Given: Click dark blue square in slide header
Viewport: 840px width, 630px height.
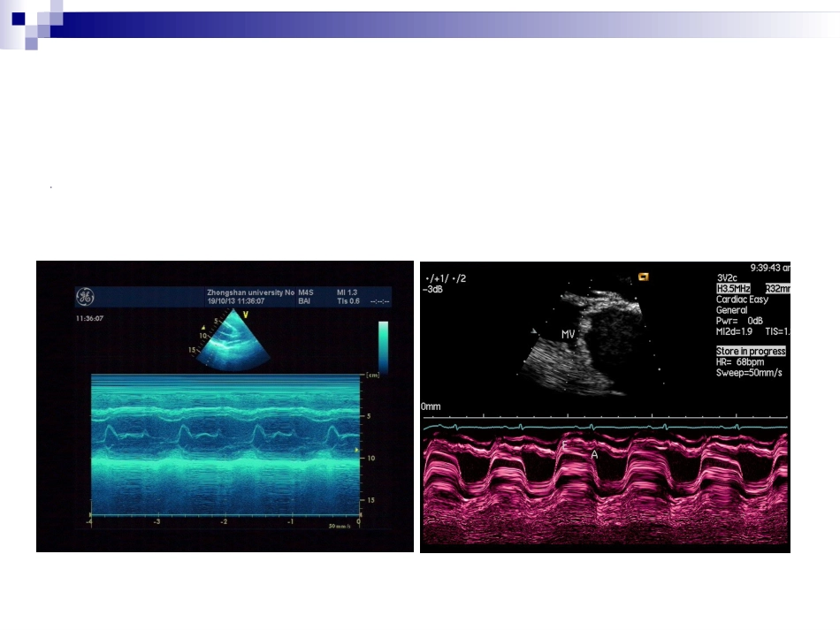Looking at the screenshot, I should tap(19, 19).
